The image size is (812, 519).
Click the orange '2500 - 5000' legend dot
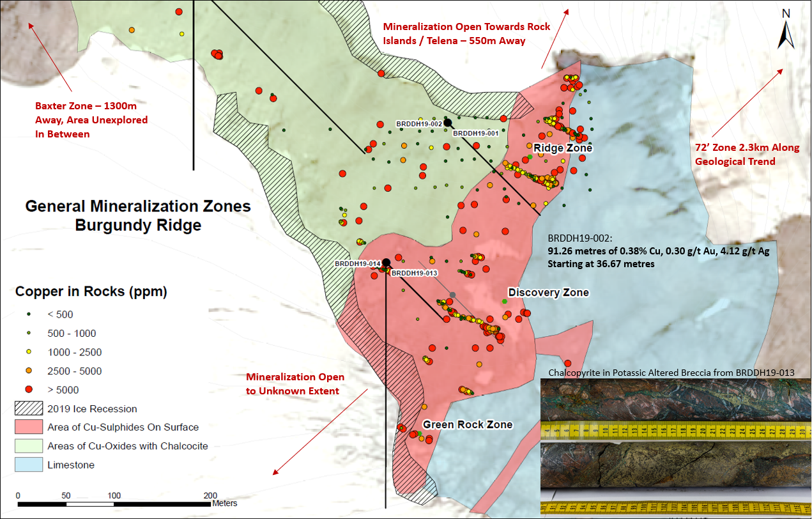click(x=29, y=371)
